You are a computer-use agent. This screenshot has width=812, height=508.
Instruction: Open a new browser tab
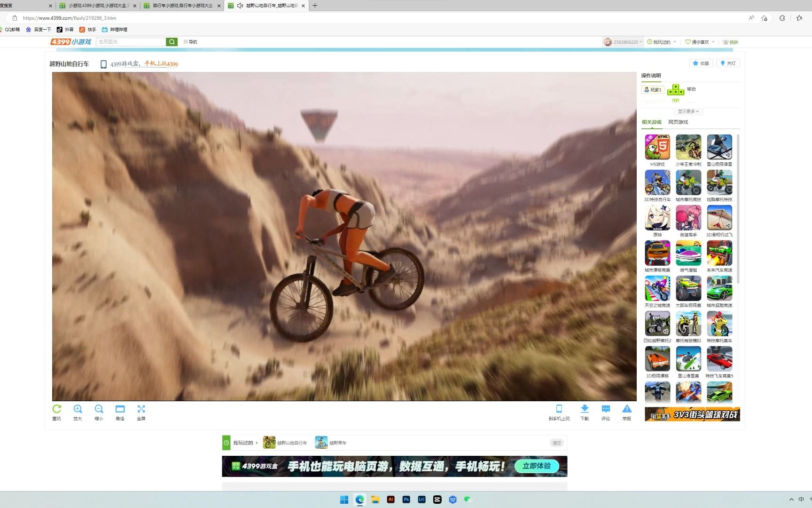[315, 6]
